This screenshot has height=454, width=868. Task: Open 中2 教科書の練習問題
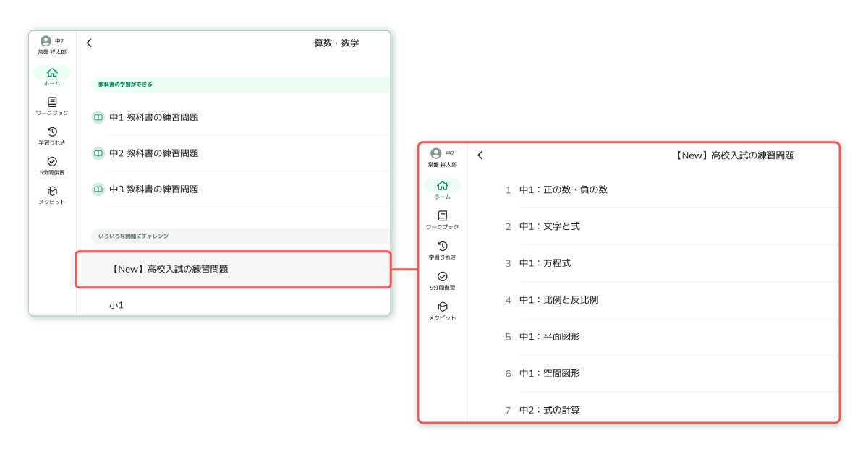(x=153, y=153)
